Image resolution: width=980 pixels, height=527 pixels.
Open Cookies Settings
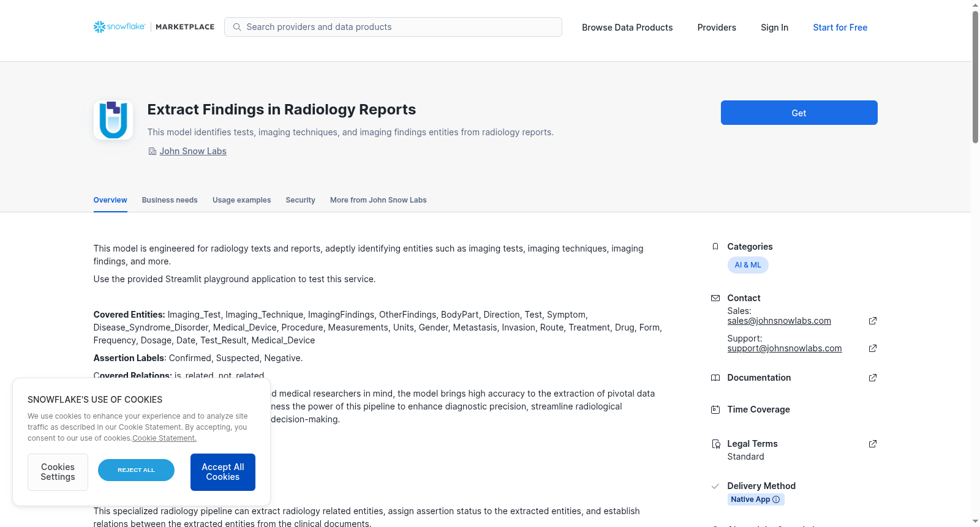click(x=58, y=472)
